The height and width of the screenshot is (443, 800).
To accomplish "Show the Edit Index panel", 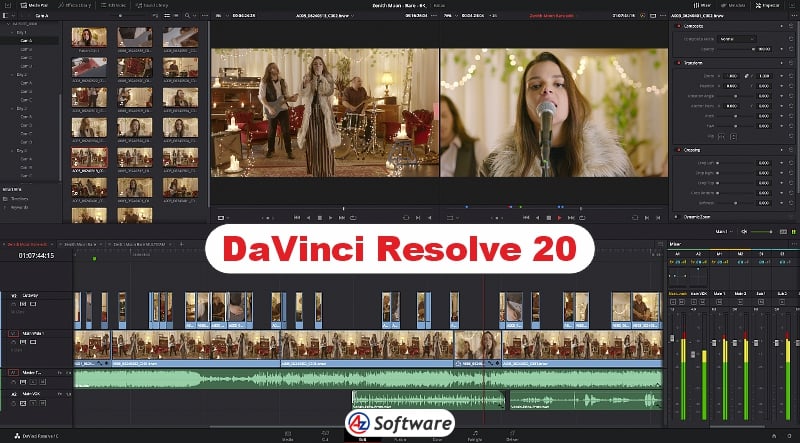I will [x=114, y=5].
